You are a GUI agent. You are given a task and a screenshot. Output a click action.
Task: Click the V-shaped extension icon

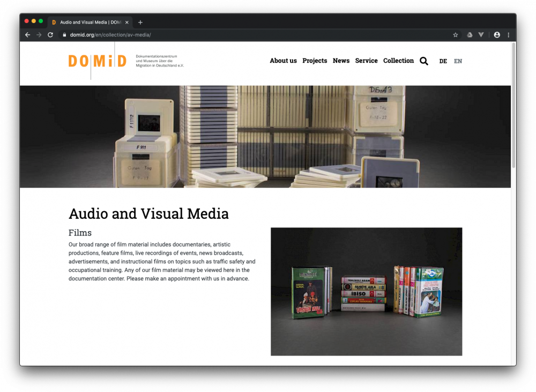coord(481,35)
